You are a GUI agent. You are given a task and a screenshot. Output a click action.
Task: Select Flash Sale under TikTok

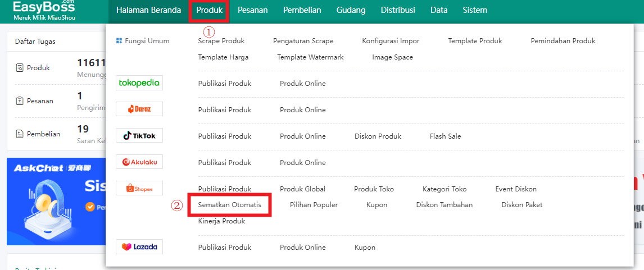point(445,136)
